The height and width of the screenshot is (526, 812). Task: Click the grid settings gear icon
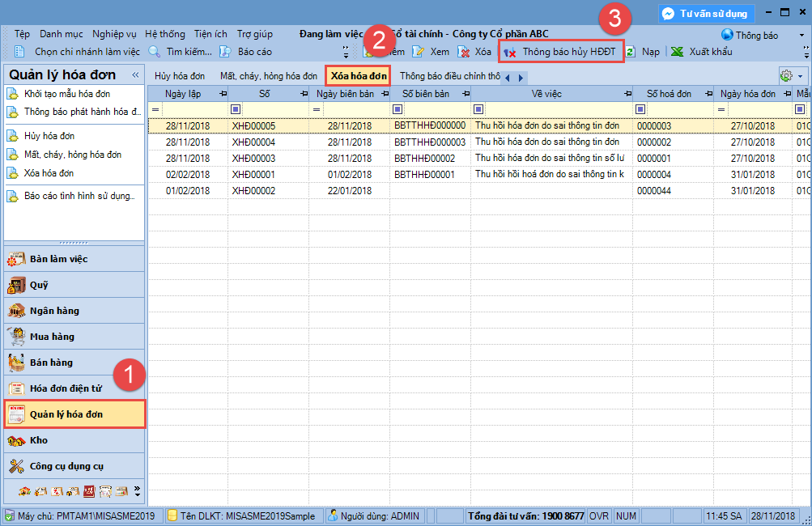pyautogui.click(x=786, y=76)
